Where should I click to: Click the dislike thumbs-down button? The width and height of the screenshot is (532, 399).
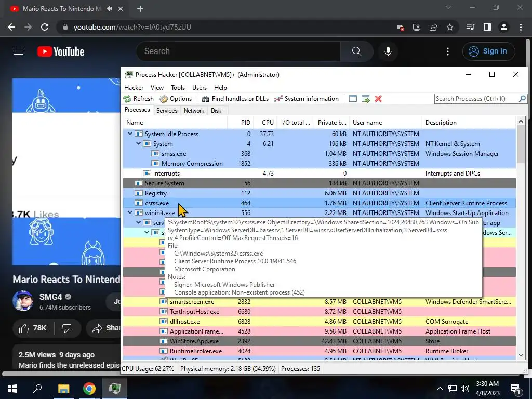tap(67, 328)
